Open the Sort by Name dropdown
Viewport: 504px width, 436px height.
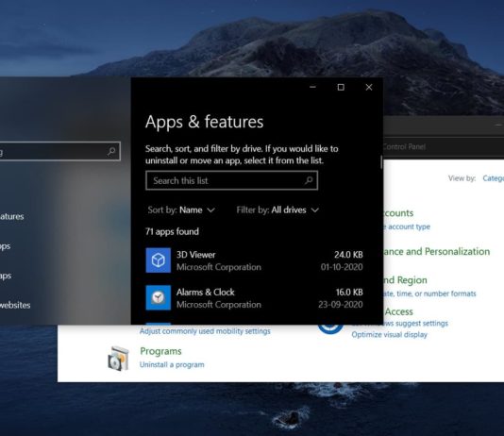[181, 210]
